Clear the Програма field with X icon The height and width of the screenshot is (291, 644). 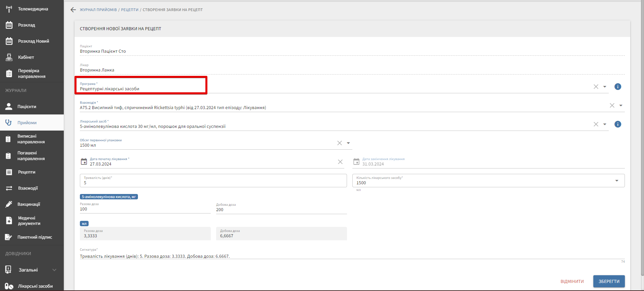click(596, 87)
